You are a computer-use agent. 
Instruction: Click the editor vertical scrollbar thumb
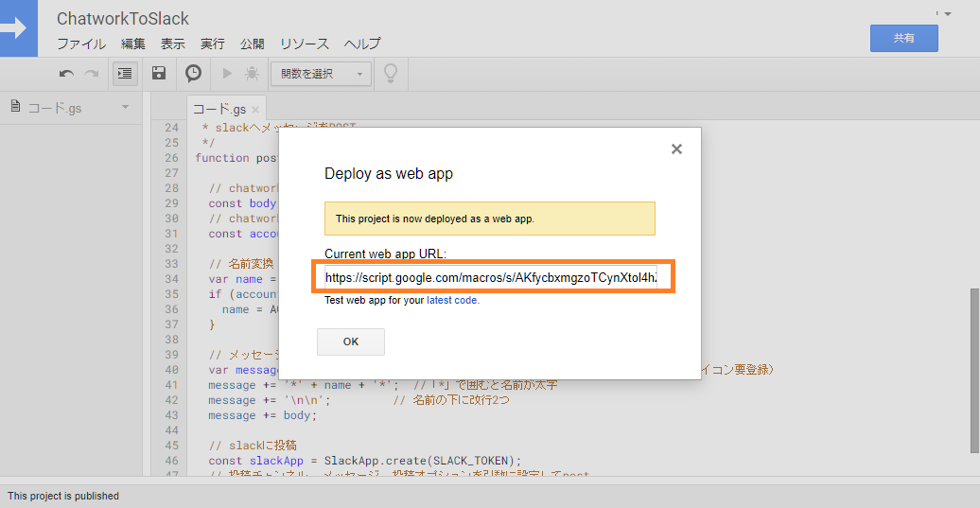coord(974,371)
